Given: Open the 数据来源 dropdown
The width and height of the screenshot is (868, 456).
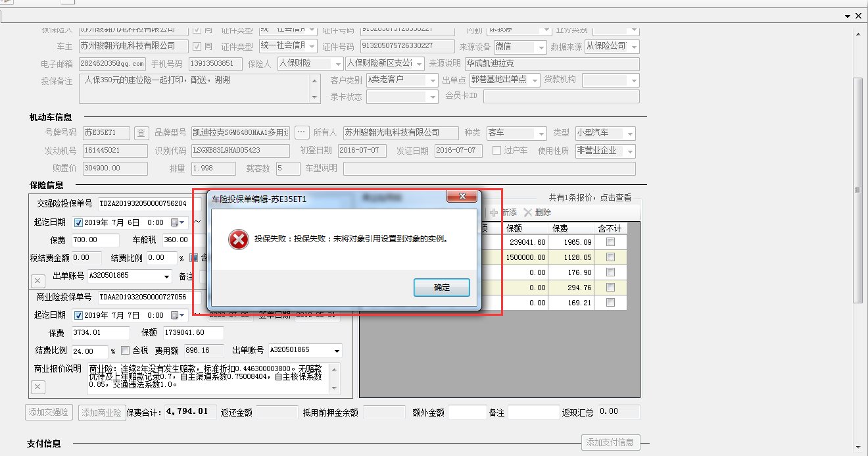Looking at the screenshot, I should (633, 47).
